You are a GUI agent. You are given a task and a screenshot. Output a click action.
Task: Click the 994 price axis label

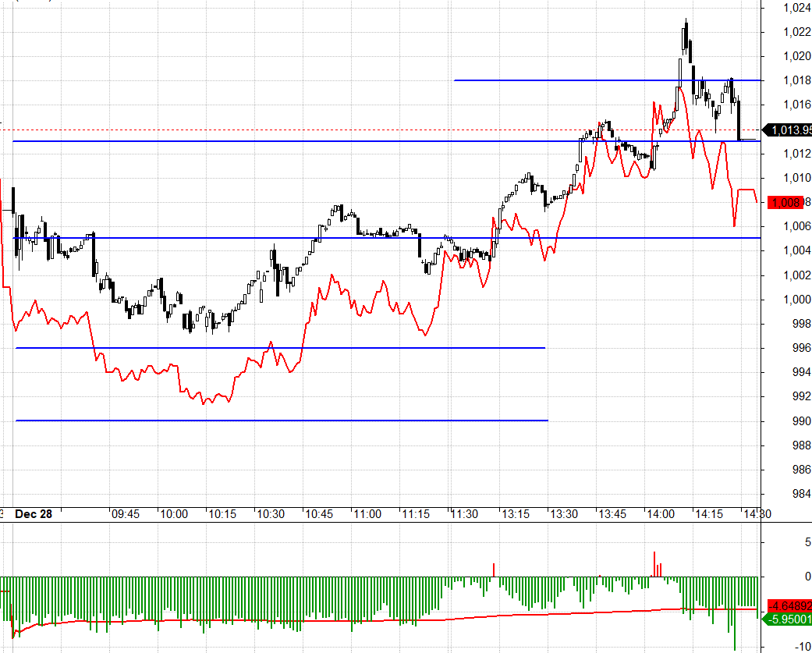[x=802, y=372]
